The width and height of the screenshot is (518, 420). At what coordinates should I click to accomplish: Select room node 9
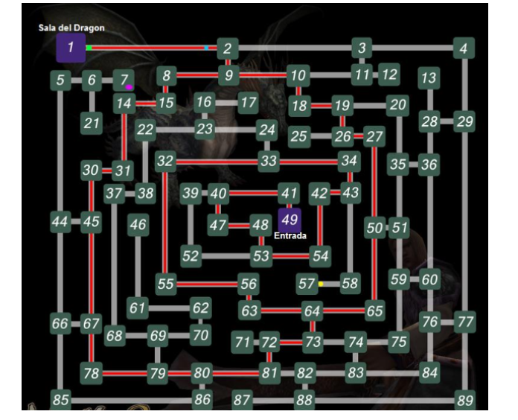pyautogui.click(x=230, y=75)
